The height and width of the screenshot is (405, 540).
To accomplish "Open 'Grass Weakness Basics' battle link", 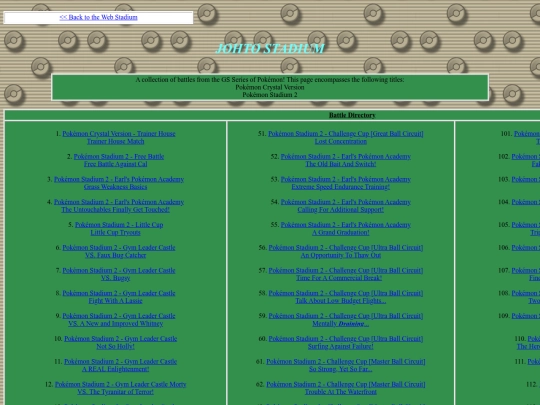I will pos(115,187).
